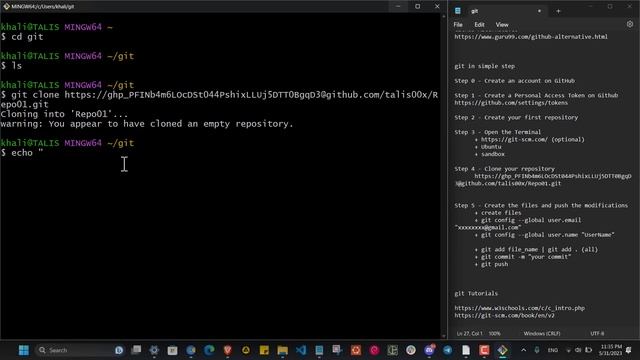Click 'Step 2 - Create your first repository'
640x360 pixels.
[x=516, y=118]
